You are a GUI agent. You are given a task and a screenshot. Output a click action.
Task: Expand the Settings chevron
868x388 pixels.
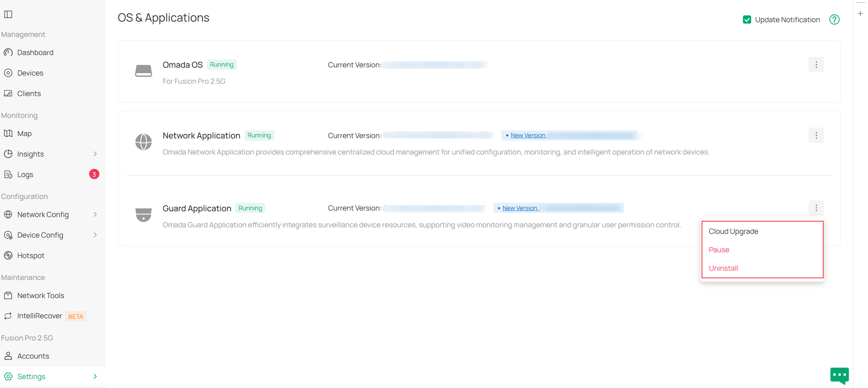coord(95,377)
